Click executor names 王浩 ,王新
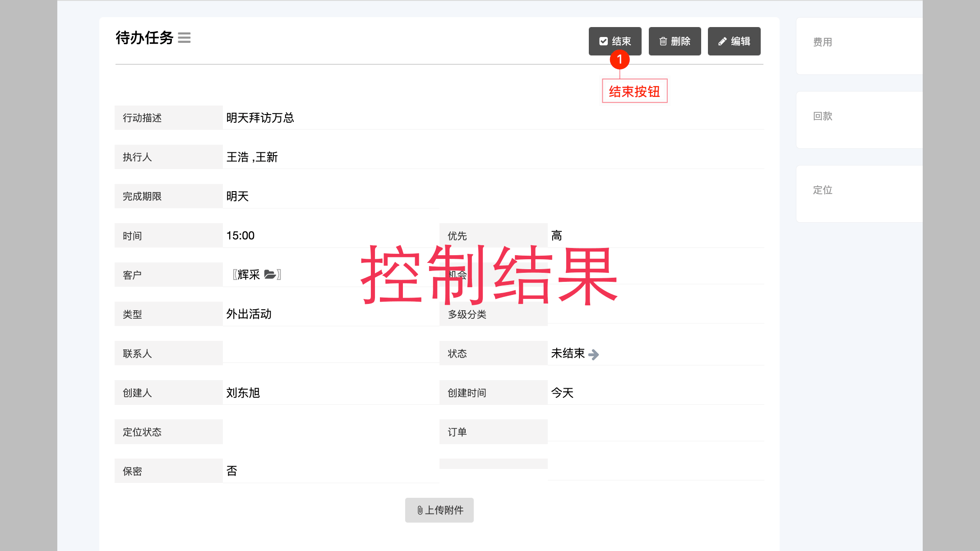Viewport: 980px width, 551px height. pos(252,157)
